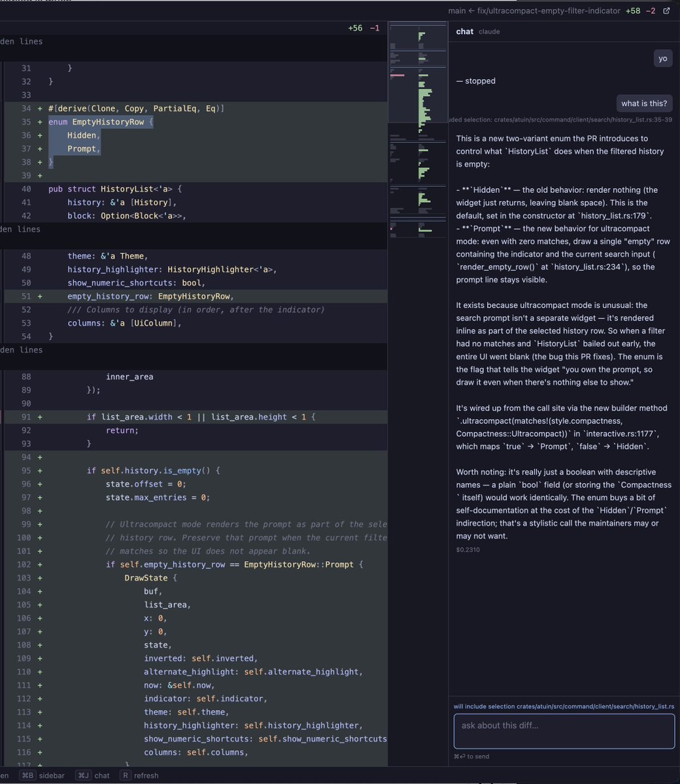680x784 pixels.
Task: Click line 42 'block: Option<Block<'a>>,'
Action: (x=127, y=216)
